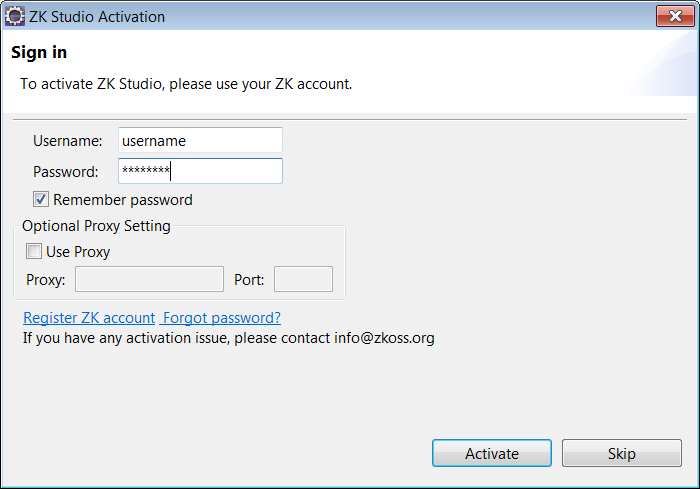
Task: Click the info@zkoss.org contact email text
Action: tap(384, 338)
